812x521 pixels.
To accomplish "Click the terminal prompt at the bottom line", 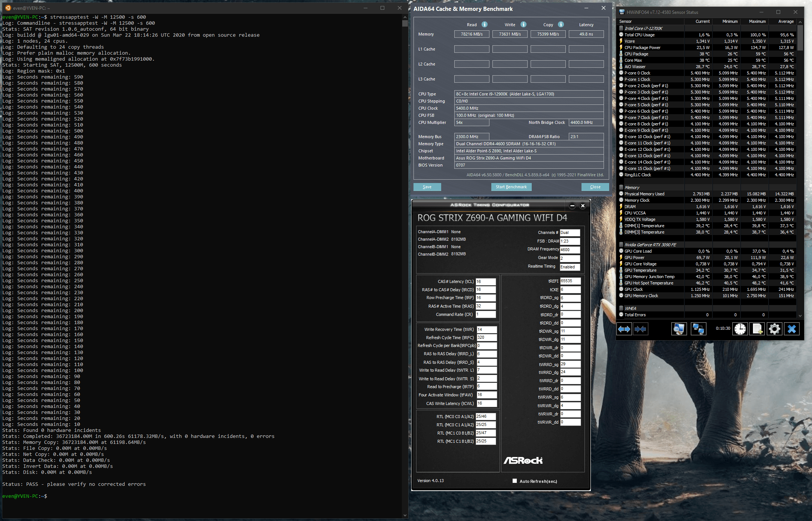I will 25,496.
